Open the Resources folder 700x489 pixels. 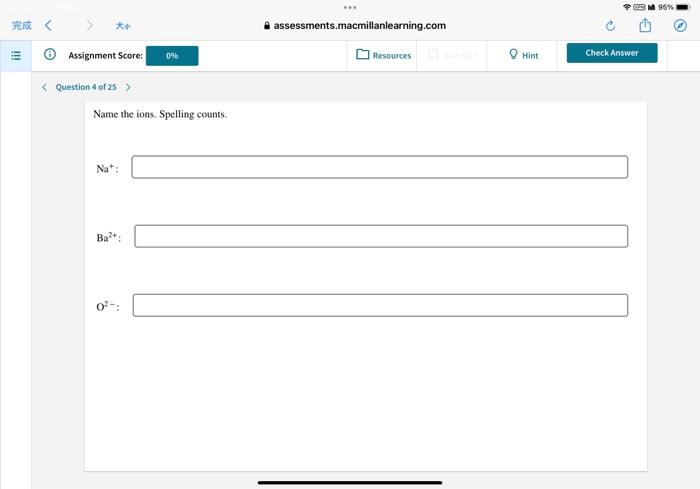[383, 55]
